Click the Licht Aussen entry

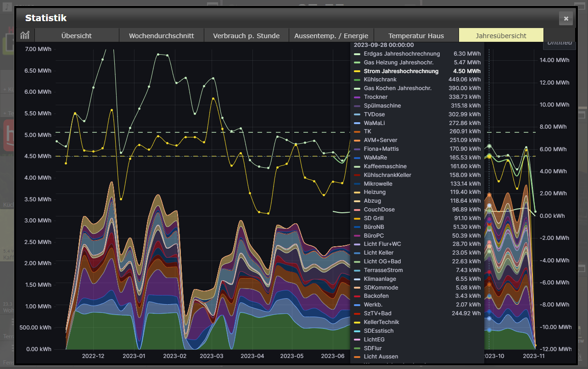click(x=417, y=357)
